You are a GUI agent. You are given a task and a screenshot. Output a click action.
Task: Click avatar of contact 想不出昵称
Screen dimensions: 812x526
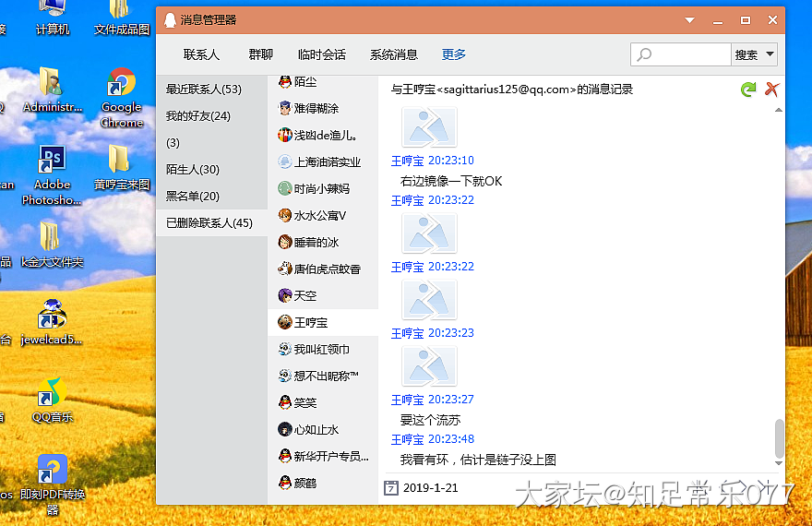click(x=285, y=376)
